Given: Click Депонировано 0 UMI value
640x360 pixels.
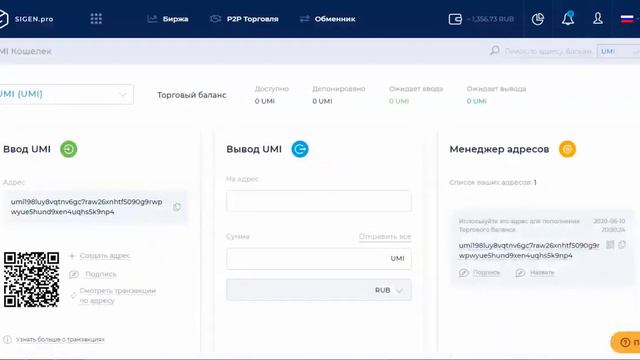Looking at the screenshot, I should (322, 101).
